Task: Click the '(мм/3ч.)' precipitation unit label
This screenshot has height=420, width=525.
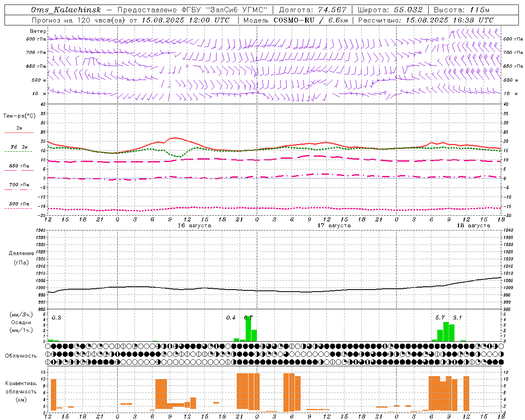Action: (x=21, y=315)
